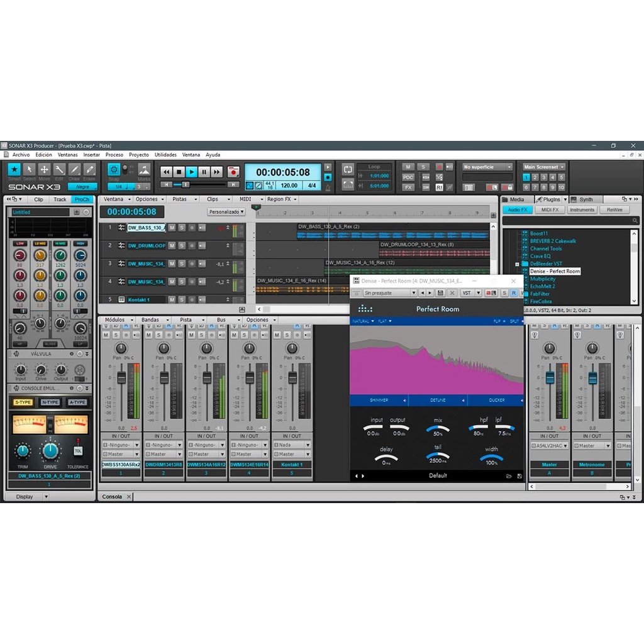Click the Master bus volume fader
Screen dimensions: 644x644
point(550,377)
